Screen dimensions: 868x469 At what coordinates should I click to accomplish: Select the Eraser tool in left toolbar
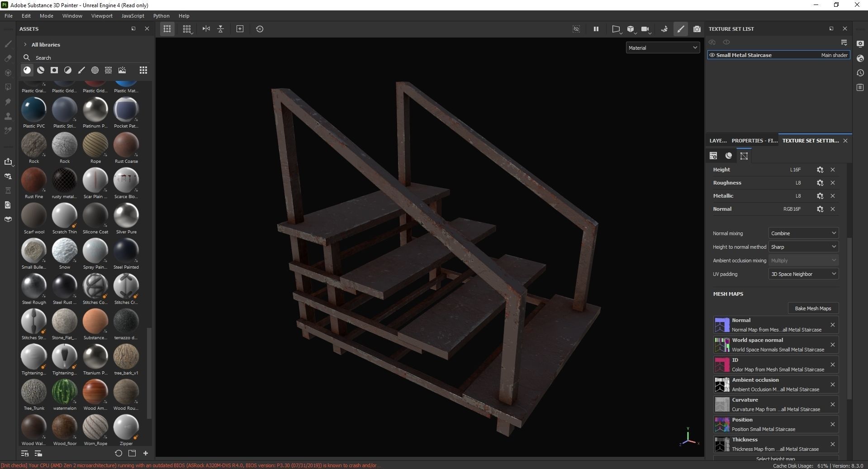tap(8, 58)
